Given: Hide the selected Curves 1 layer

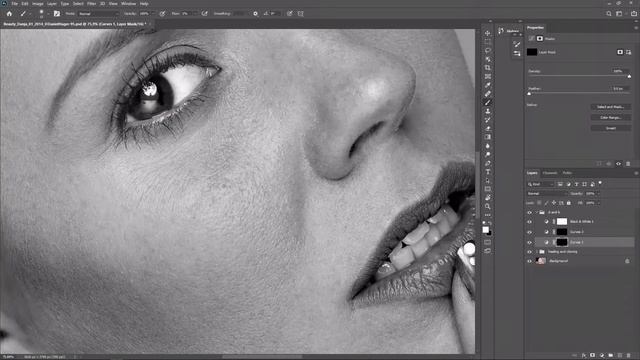Looking at the screenshot, I should tap(529, 242).
